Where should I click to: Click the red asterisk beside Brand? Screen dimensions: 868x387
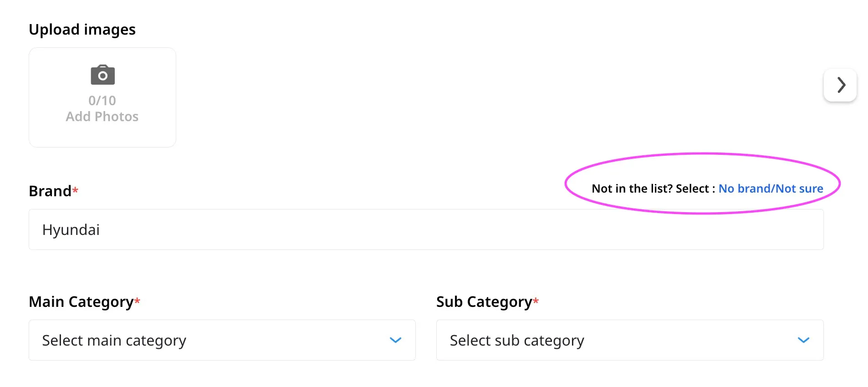(76, 189)
